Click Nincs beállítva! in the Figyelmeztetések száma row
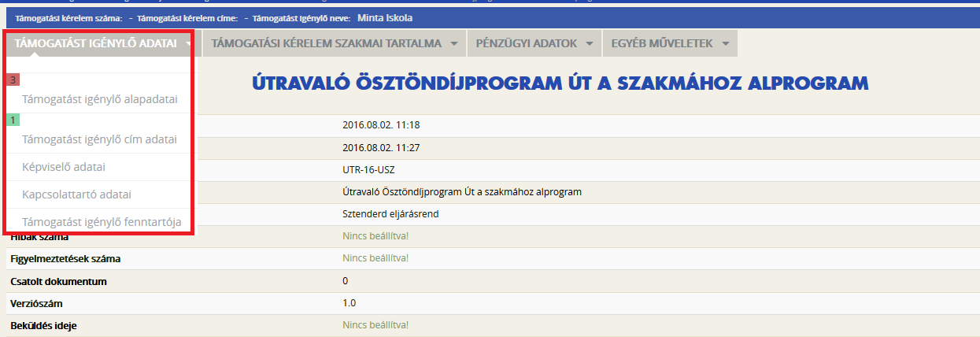This screenshot has width=980, height=337. [x=375, y=258]
